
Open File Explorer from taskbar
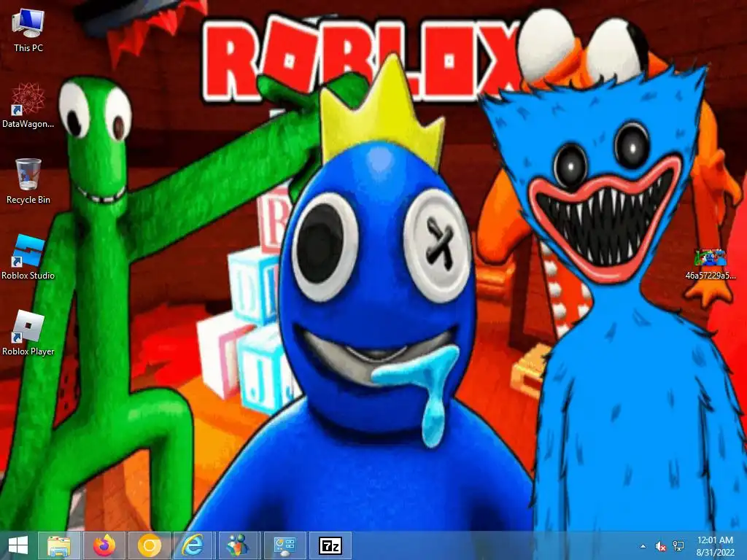59,545
